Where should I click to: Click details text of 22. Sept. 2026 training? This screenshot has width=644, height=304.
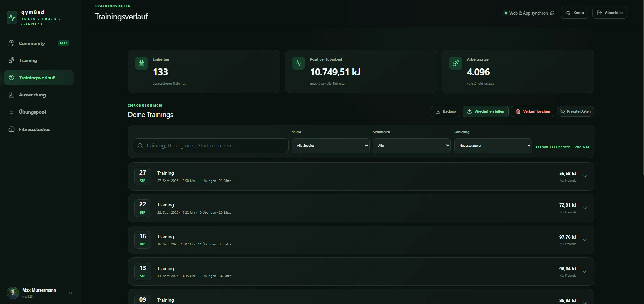[194, 213]
